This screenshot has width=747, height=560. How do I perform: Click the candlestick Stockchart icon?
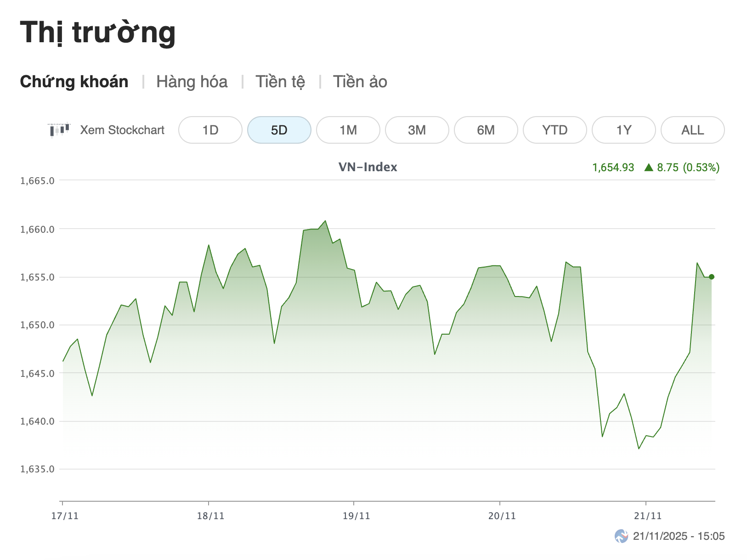(x=59, y=130)
